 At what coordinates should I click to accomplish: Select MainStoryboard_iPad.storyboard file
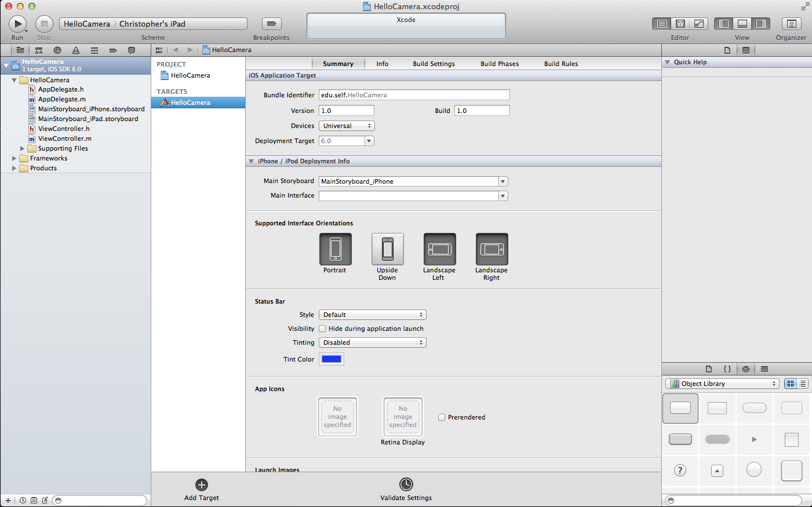coord(88,119)
